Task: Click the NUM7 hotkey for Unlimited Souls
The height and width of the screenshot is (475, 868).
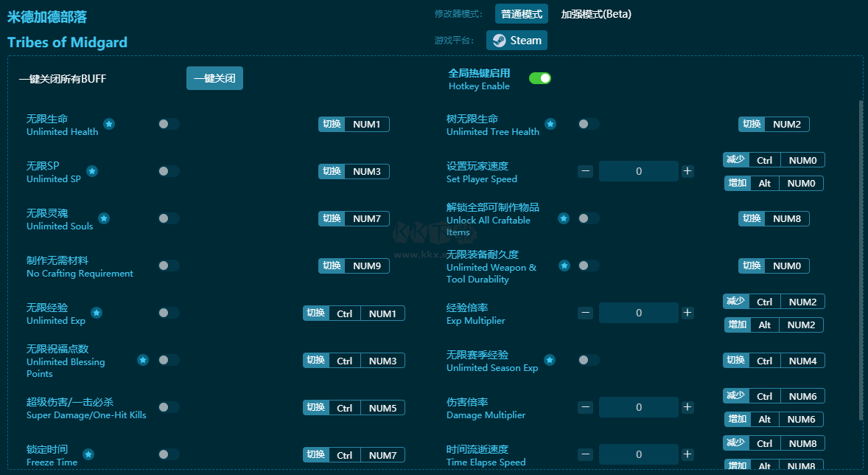Action: click(x=354, y=218)
